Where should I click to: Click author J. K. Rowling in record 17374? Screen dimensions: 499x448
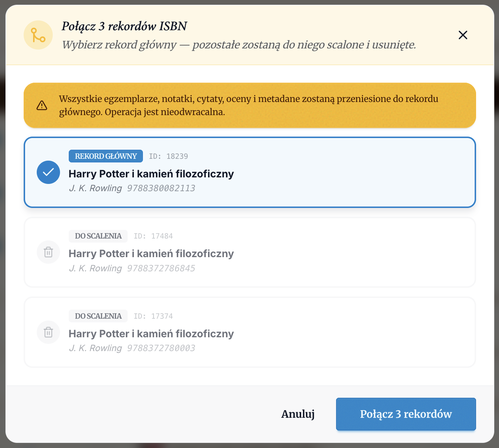pyautogui.click(x=95, y=348)
